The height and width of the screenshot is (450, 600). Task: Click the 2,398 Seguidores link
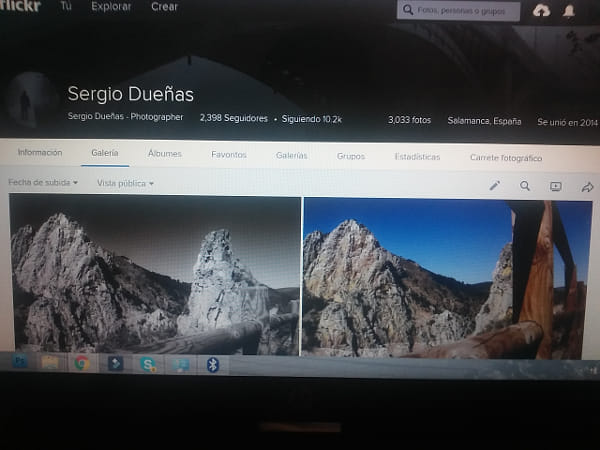[x=234, y=118]
